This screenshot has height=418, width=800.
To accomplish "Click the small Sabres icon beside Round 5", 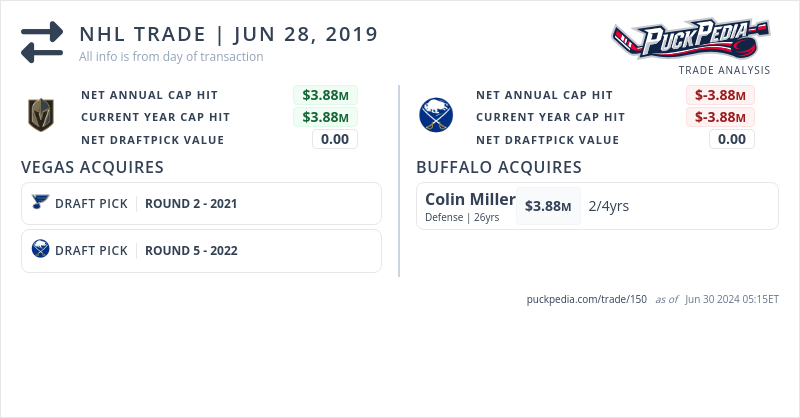I will [40, 250].
